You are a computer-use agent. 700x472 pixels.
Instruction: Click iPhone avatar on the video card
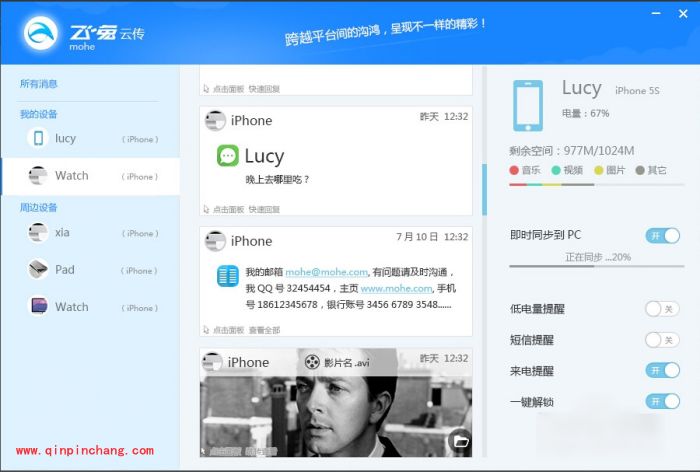point(212,362)
